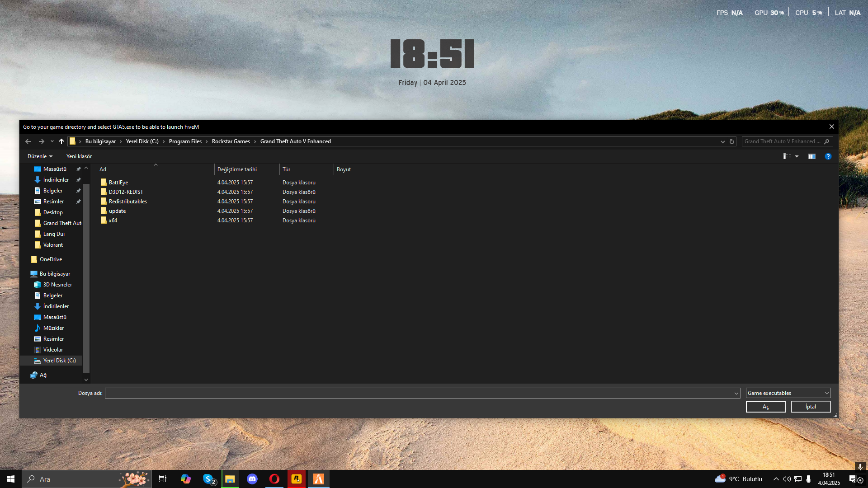
Task: Click the Rockstar Games Launcher taskbar icon
Action: click(297, 479)
